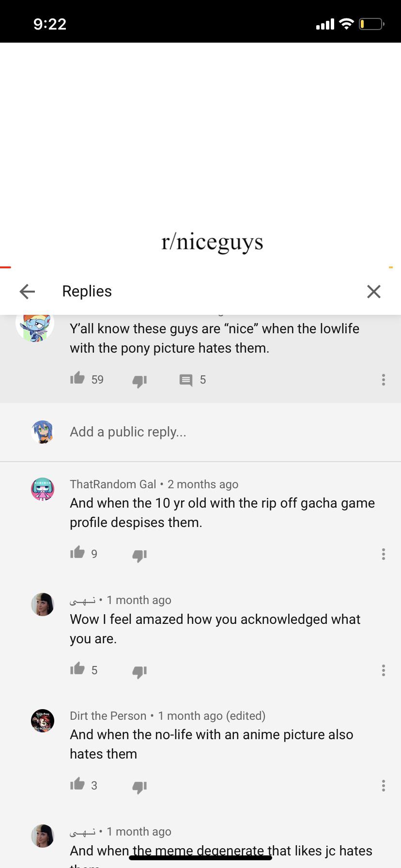Viewport: 401px width, 868px height.
Task: Go back using the arrow beside Replies
Action: click(27, 291)
